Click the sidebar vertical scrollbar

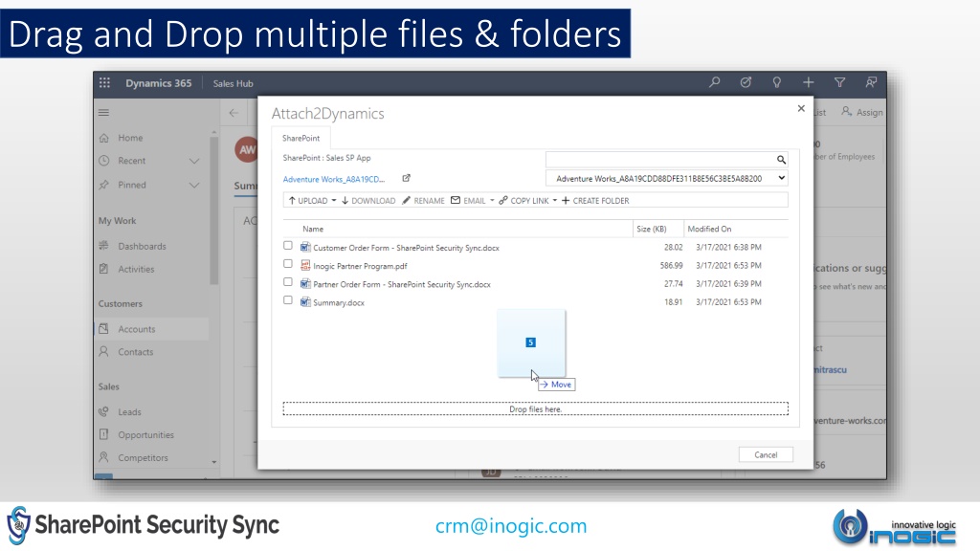[x=213, y=209]
